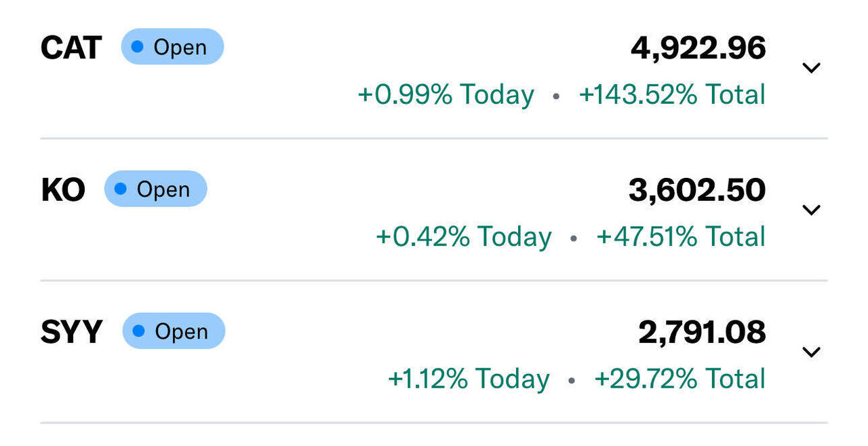Select the SYY ticker symbol
The width and height of the screenshot is (868, 446).
[x=72, y=332]
